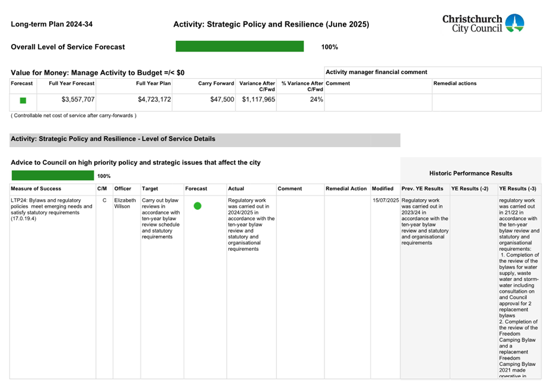This screenshot has width=554, height=392.
Task: Click officer name Elizabeth Wilson
Action: (x=125, y=203)
